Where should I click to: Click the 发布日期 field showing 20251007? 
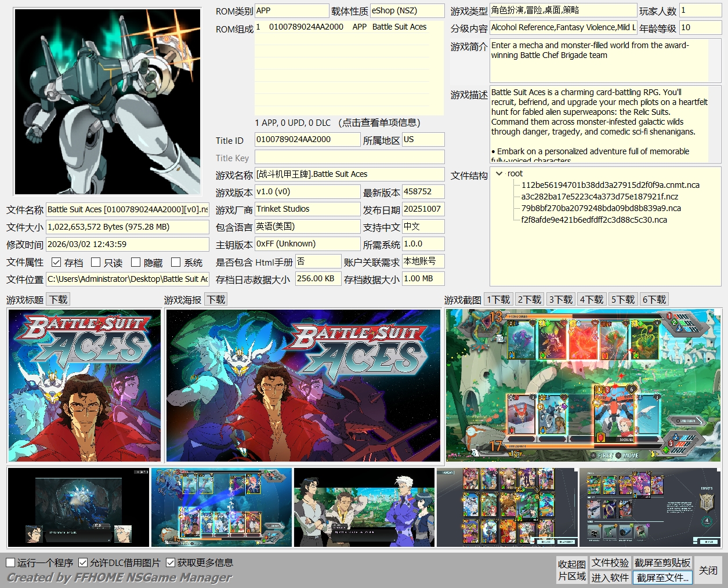click(423, 209)
